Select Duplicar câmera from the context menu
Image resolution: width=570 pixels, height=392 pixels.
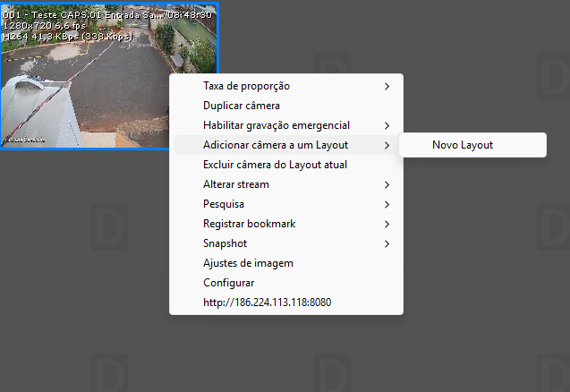pyautogui.click(x=242, y=106)
